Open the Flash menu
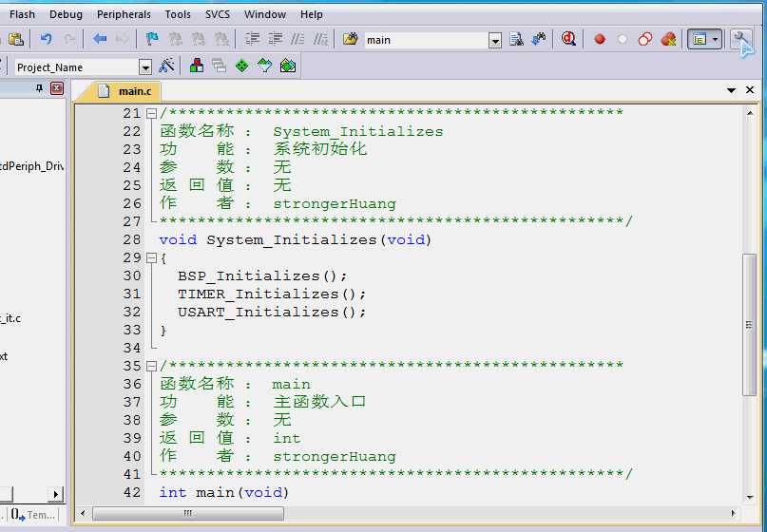767x532 pixels. [x=22, y=14]
